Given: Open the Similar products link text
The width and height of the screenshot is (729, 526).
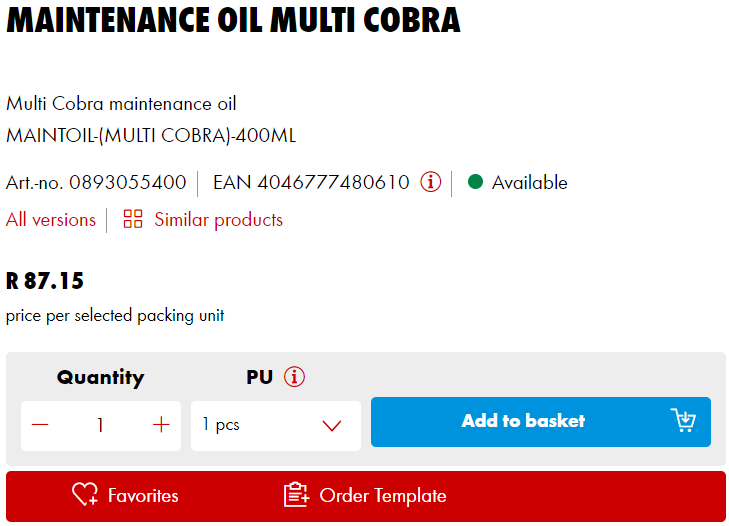Looking at the screenshot, I should (x=218, y=219).
